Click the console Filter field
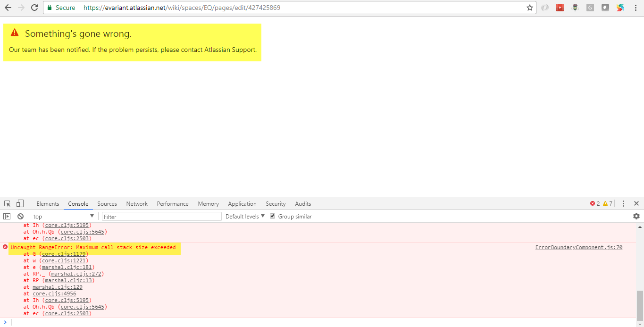 tap(162, 217)
